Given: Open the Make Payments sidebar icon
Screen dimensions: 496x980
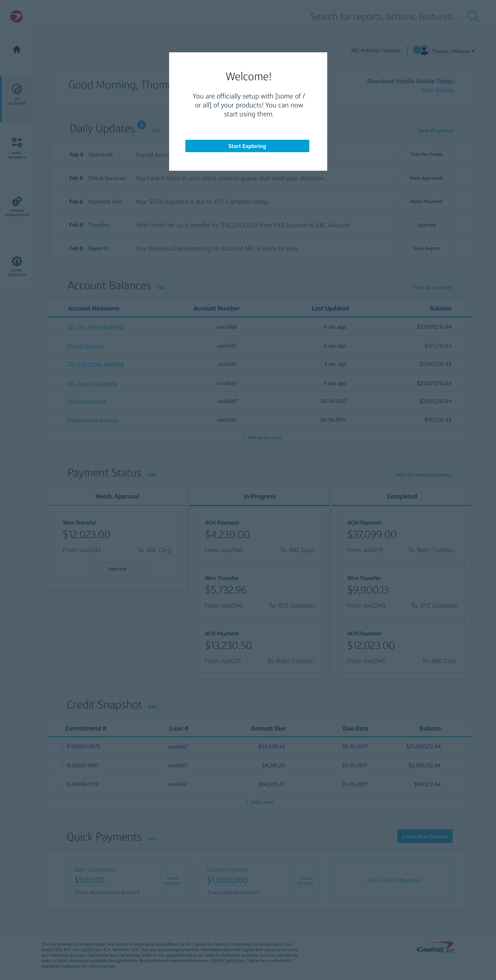Looking at the screenshot, I should click(17, 142).
